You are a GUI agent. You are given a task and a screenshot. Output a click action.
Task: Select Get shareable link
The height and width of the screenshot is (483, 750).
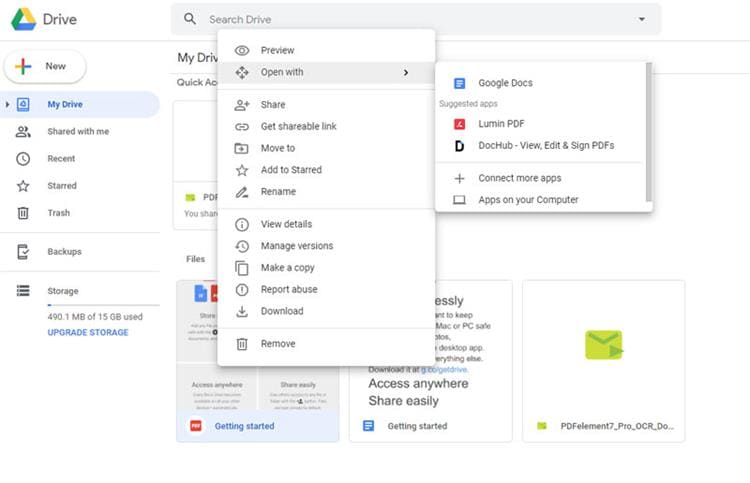pyautogui.click(x=326, y=126)
